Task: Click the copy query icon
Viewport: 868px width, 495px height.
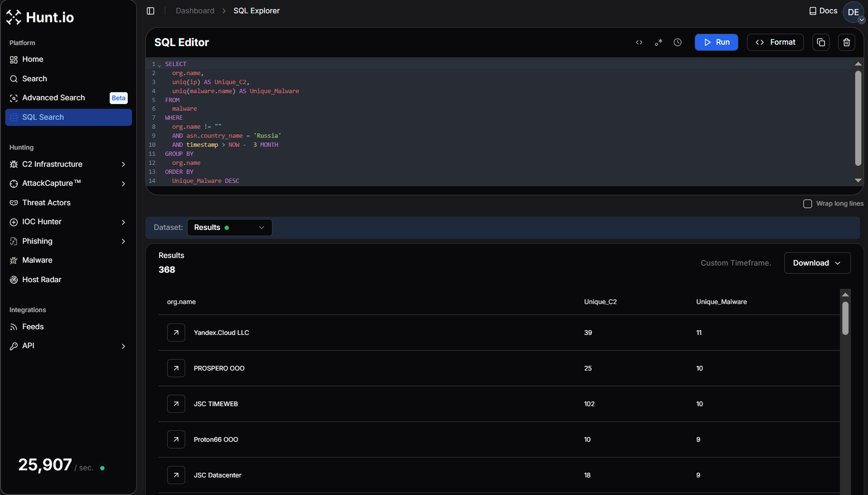Action: pyautogui.click(x=821, y=42)
